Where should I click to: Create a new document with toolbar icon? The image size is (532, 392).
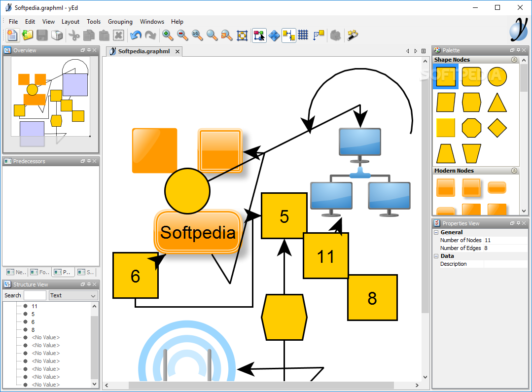click(12, 36)
